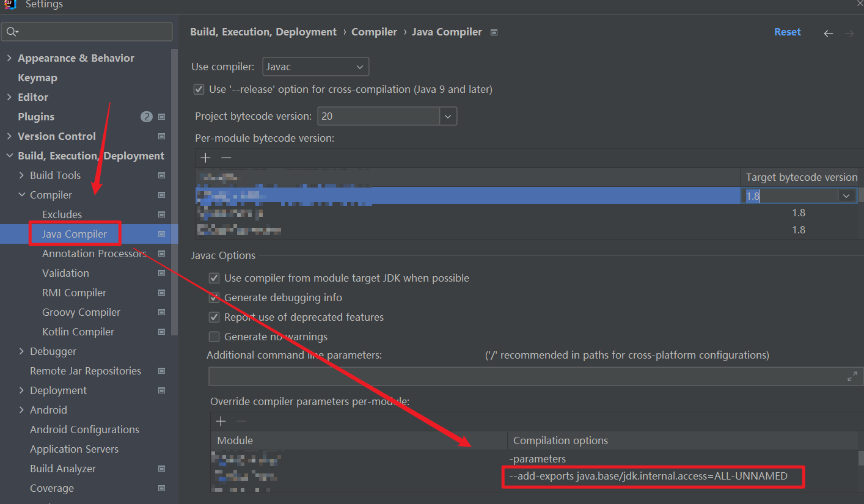Click Compiler in the breadcrumb path
The image size is (864, 504).
(374, 32)
